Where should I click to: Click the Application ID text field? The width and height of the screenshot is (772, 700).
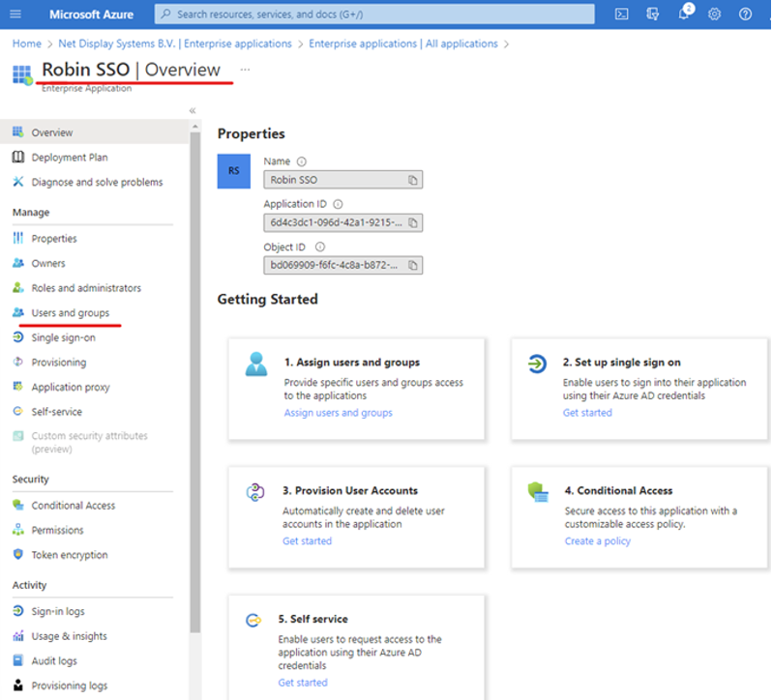coord(342,222)
